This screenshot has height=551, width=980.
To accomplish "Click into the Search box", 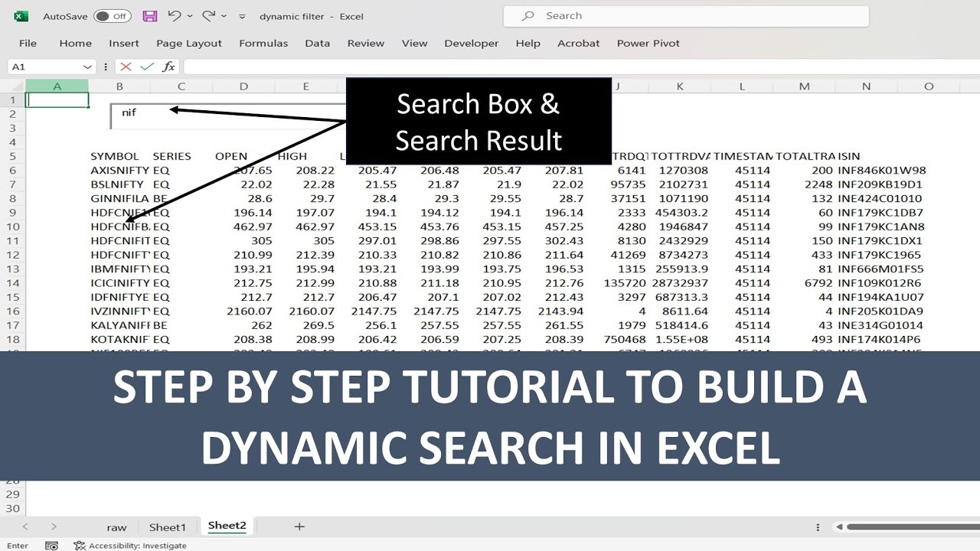I will click(x=686, y=16).
